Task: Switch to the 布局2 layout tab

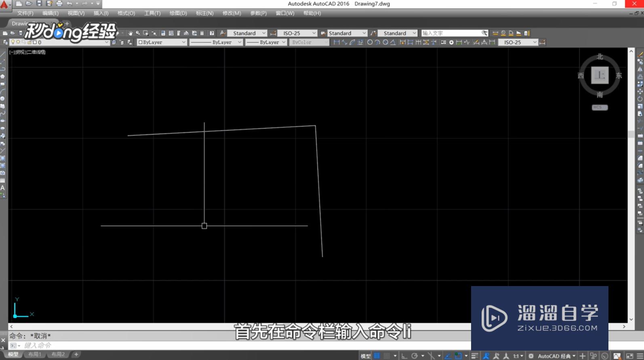Action: [x=58, y=354]
